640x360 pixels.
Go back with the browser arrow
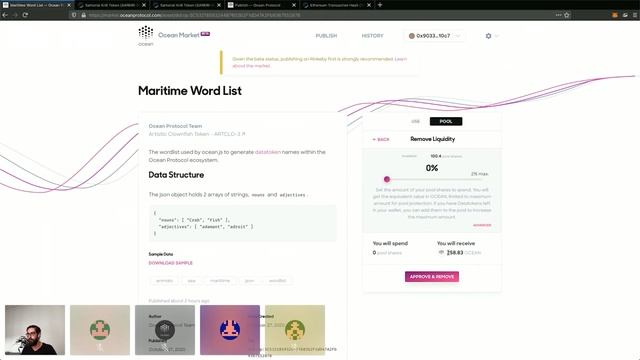[x=5, y=15]
